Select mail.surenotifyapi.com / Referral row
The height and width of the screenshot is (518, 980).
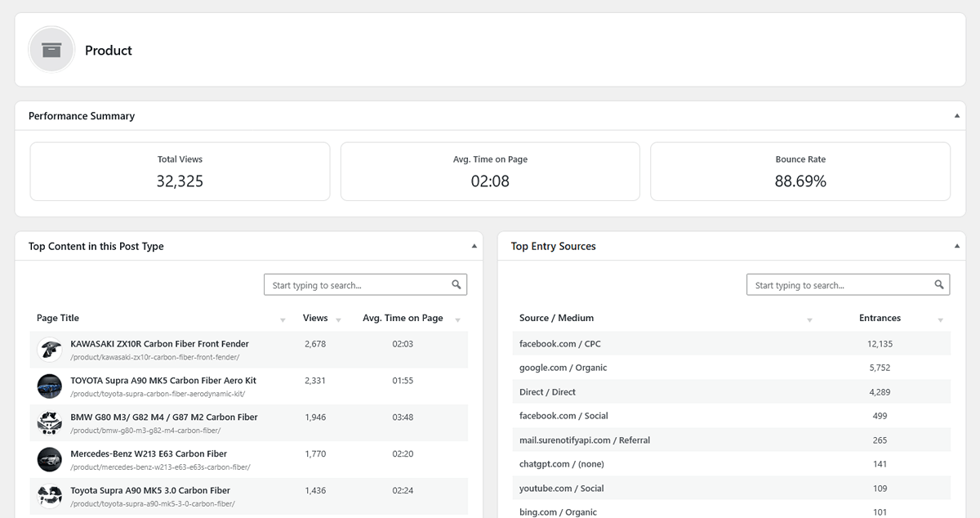click(x=732, y=440)
